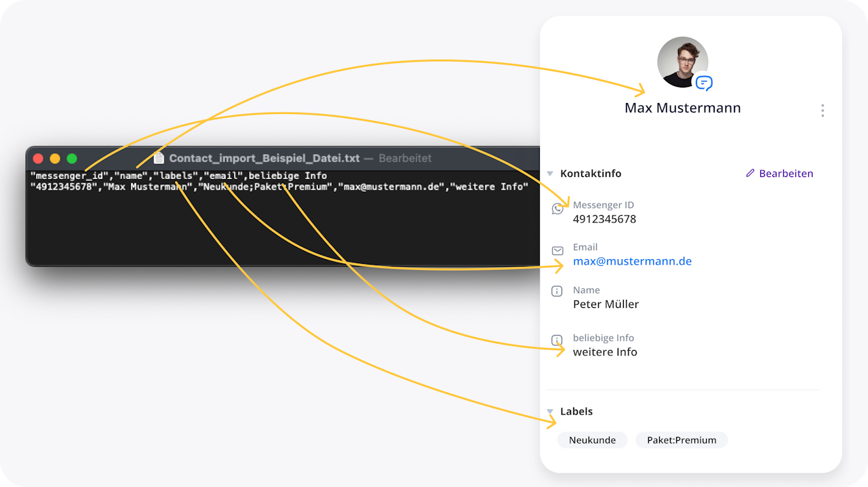Click the blue chat badge on avatar
868x487 pixels.
tap(704, 83)
